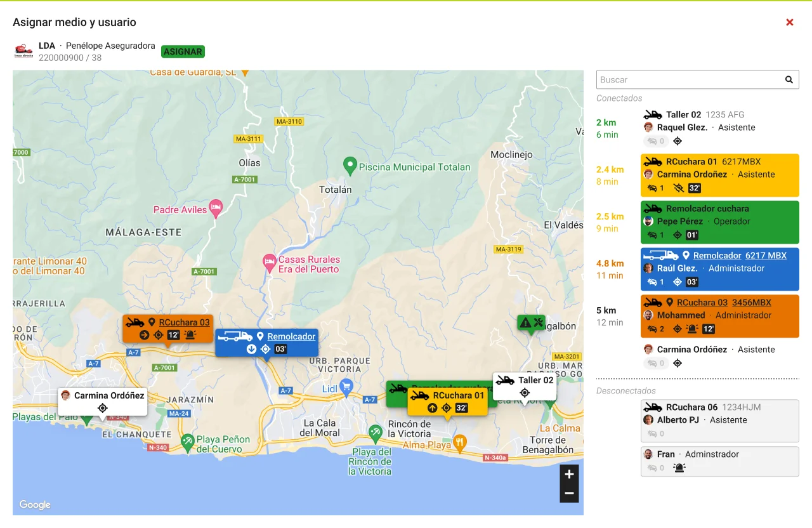The width and height of the screenshot is (812, 528).
Task: Click GPS-off icon in RCuchara 01 card
Action: coord(678,188)
